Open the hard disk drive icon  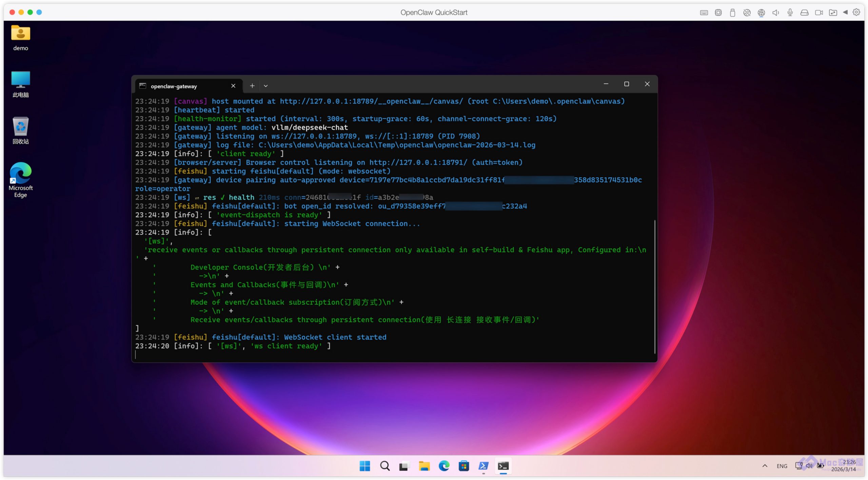click(x=804, y=13)
